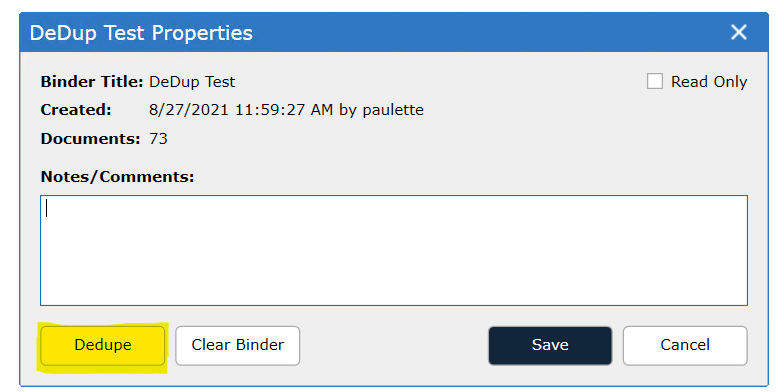
Task: Click the Clear Binder button
Action: 238,345
